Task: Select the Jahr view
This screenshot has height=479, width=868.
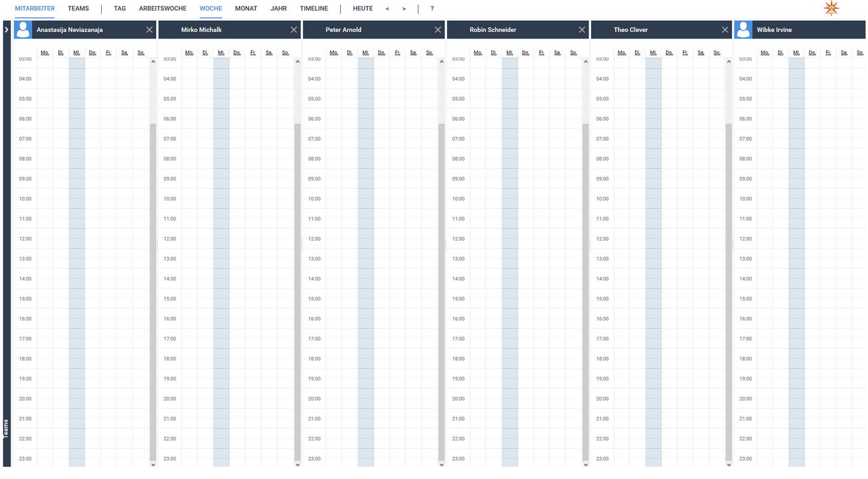Action: click(x=279, y=8)
